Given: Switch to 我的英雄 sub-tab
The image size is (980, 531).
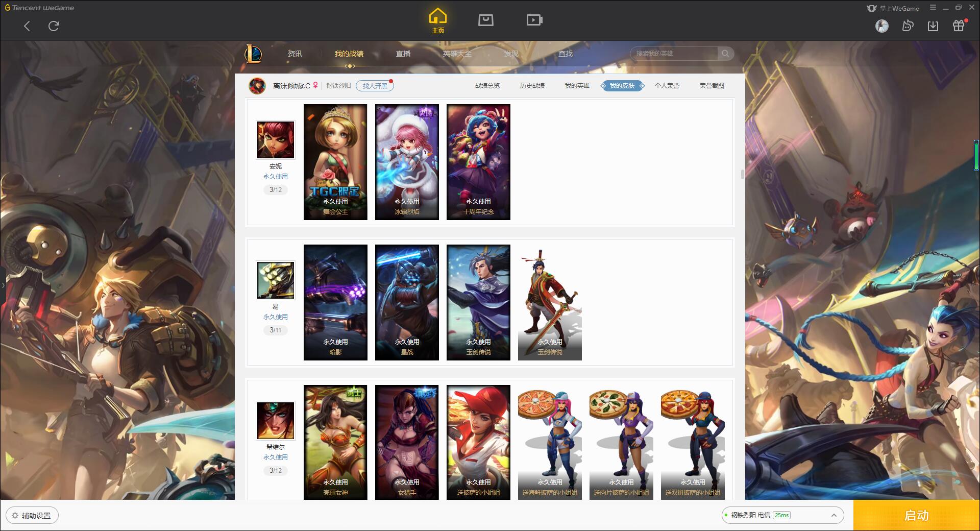Looking at the screenshot, I should coord(577,86).
